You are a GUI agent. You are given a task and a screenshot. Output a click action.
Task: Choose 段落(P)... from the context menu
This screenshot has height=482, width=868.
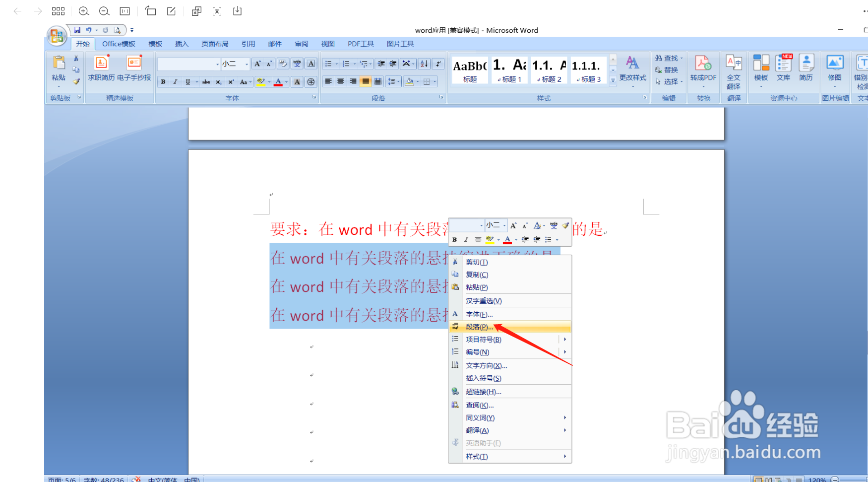point(510,327)
